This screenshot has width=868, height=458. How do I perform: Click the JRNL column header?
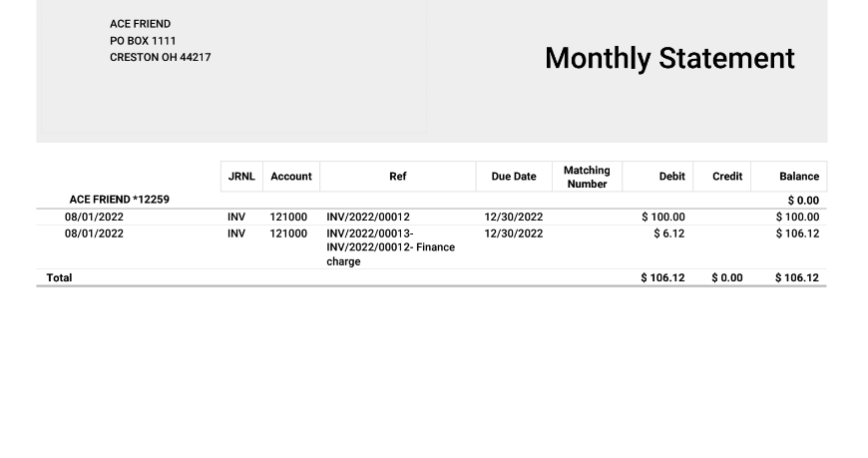pyautogui.click(x=241, y=177)
